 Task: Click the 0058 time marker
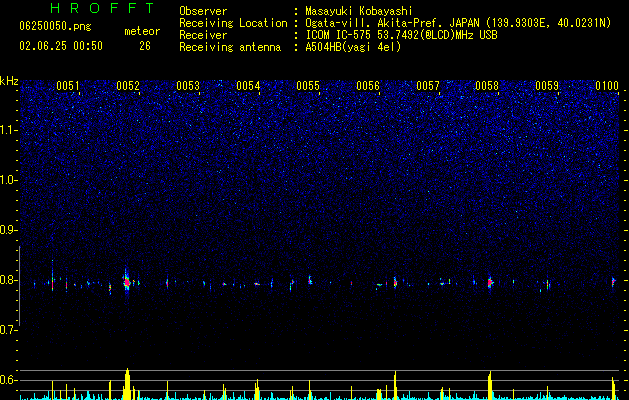click(x=487, y=86)
